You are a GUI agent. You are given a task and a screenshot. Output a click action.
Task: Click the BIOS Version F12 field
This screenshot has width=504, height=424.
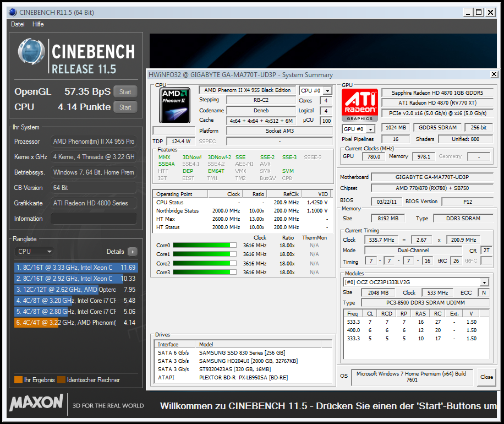click(x=467, y=202)
